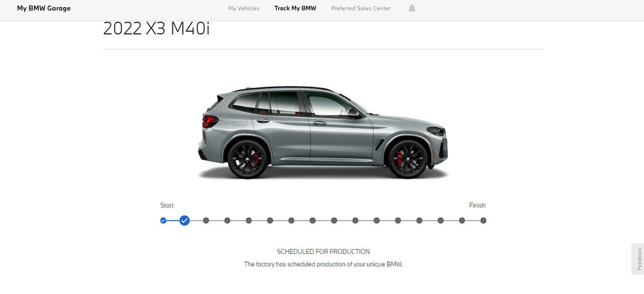Go to My Vehicles tab

(243, 8)
